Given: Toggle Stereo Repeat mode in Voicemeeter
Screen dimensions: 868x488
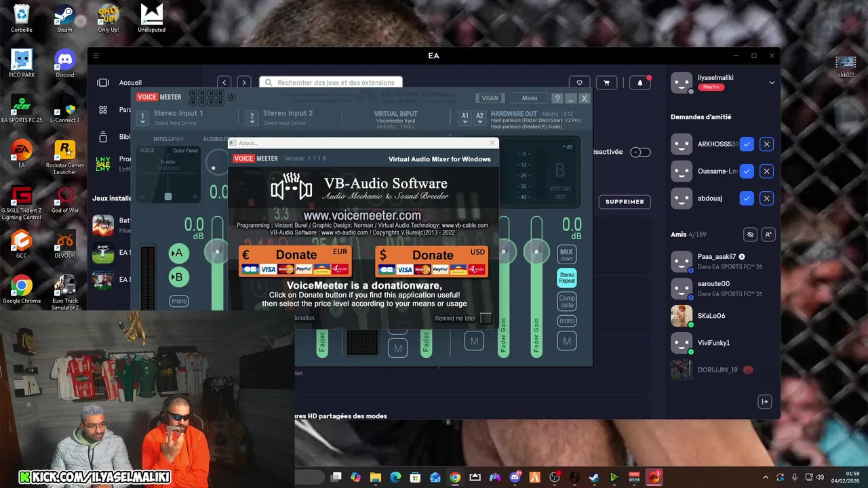Looking at the screenshot, I should point(567,278).
